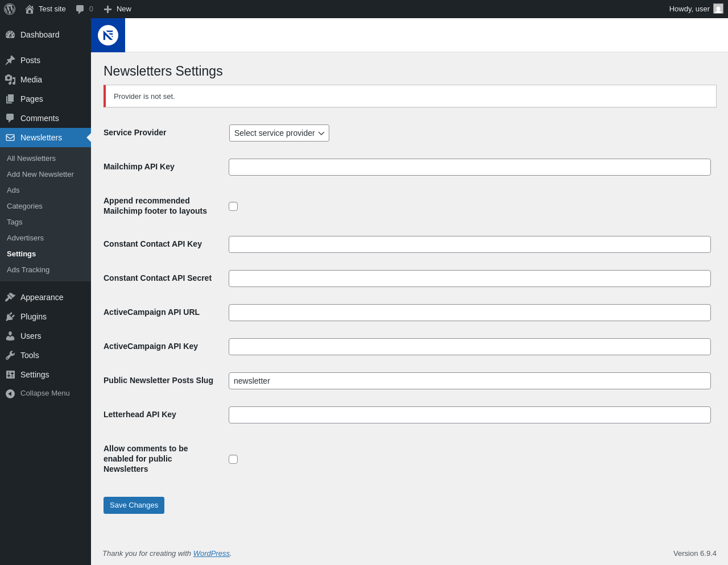
Task: Follow the WordPress footer link
Action: [x=212, y=554]
